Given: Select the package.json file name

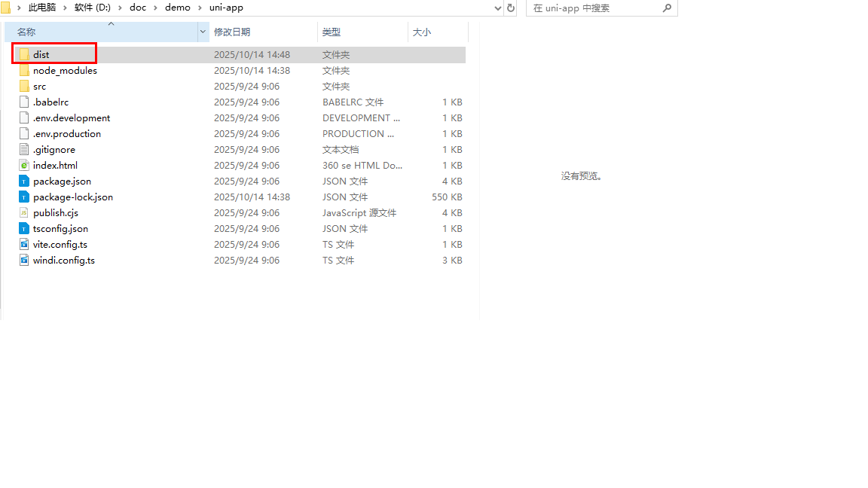Looking at the screenshot, I should [62, 181].
